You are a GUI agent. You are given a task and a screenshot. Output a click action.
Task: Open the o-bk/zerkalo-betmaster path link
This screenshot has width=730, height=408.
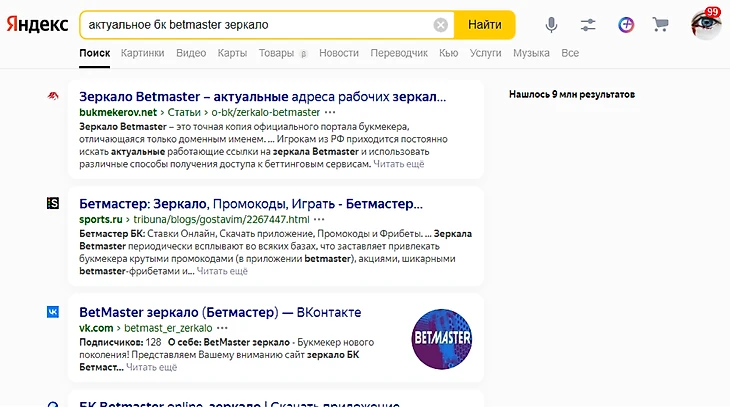pyautogui.click(x=265, y=112)
